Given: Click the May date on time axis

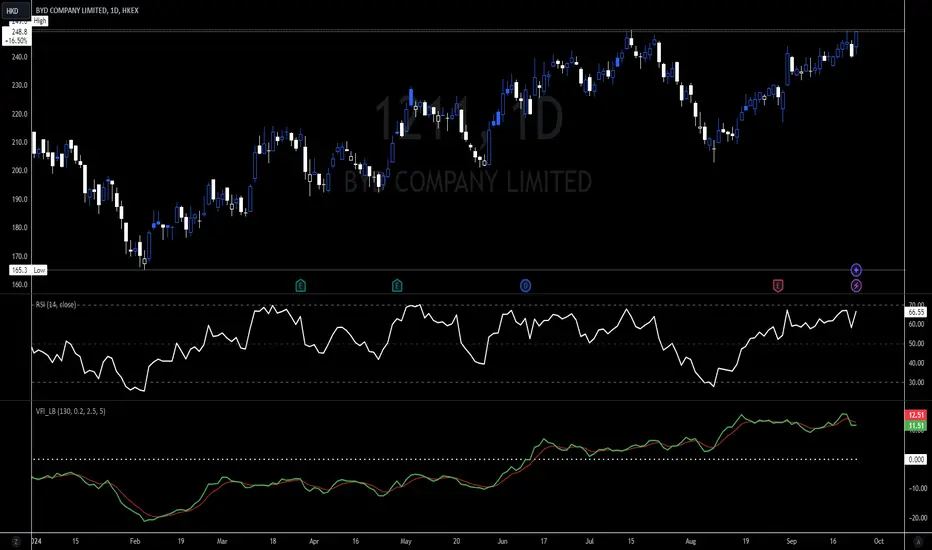Looking at the screenshot, I should tap(406, 542).
